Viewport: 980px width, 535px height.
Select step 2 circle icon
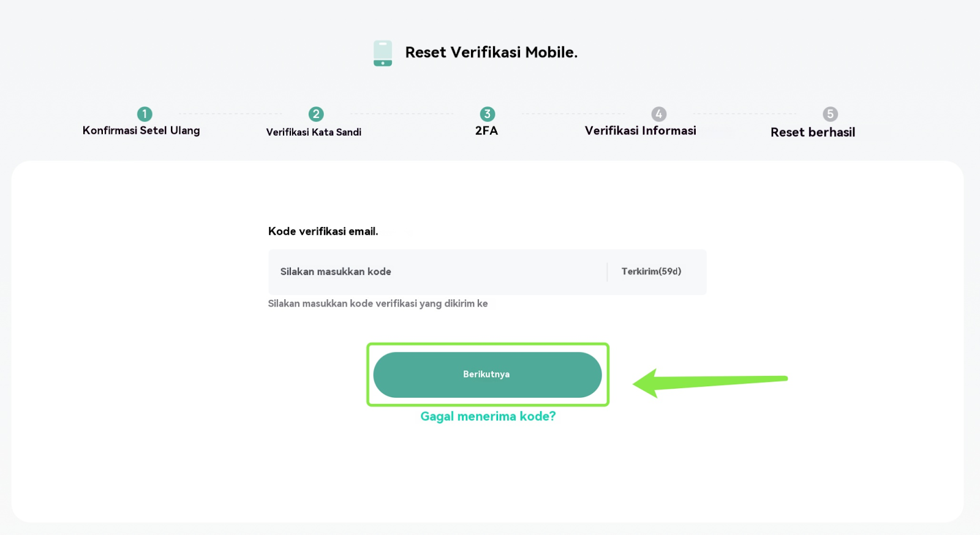pos(316,114)
